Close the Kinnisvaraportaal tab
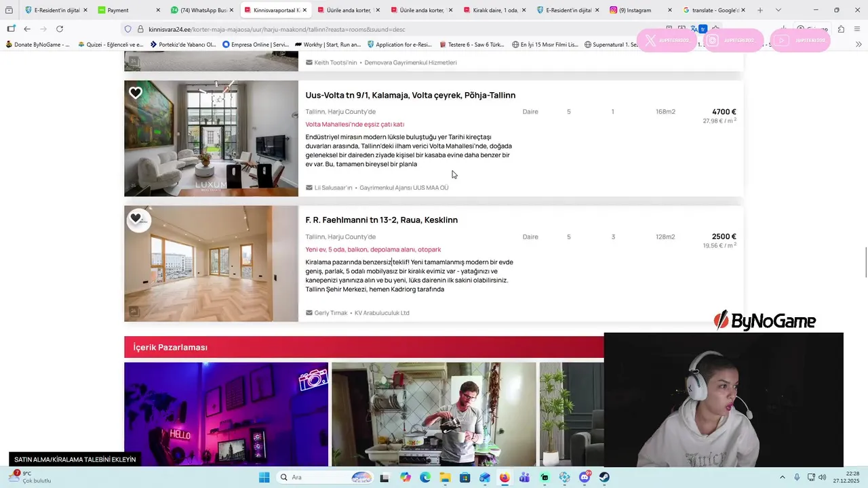 [304, 10]
